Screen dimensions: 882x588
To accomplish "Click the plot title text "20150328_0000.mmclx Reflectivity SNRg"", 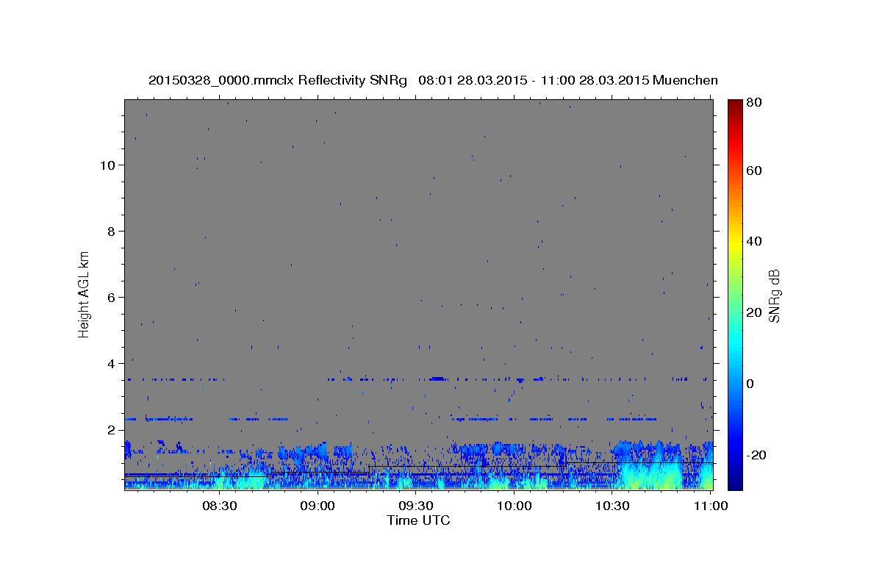I will tap(278, 80).
